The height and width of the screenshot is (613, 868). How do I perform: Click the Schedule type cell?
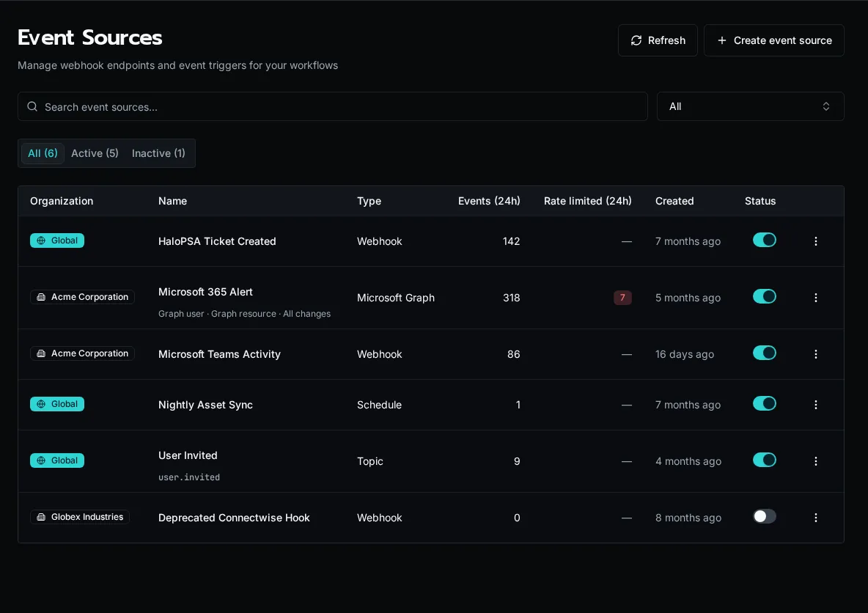(x=379, y=405)
